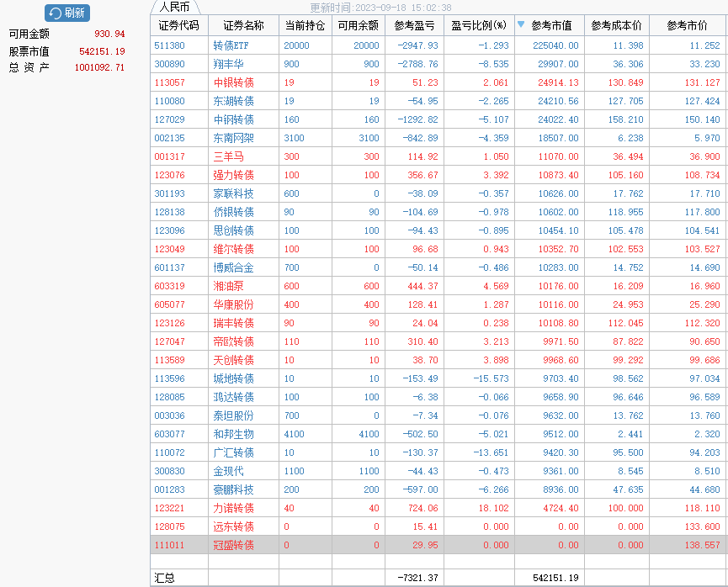Select the 转债ETF row name
Screen dimensions: 728x587
231,45
